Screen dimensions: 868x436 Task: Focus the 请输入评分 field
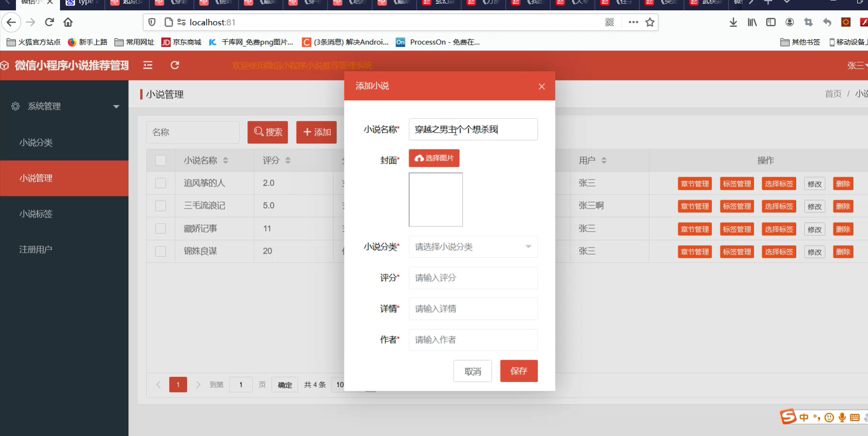pyautogui.click(x=473, y=278)
